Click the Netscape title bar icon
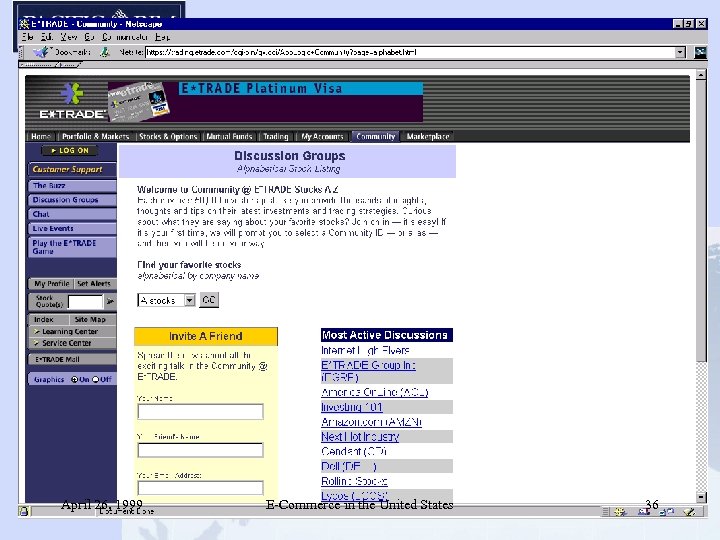 pos(24,23)
